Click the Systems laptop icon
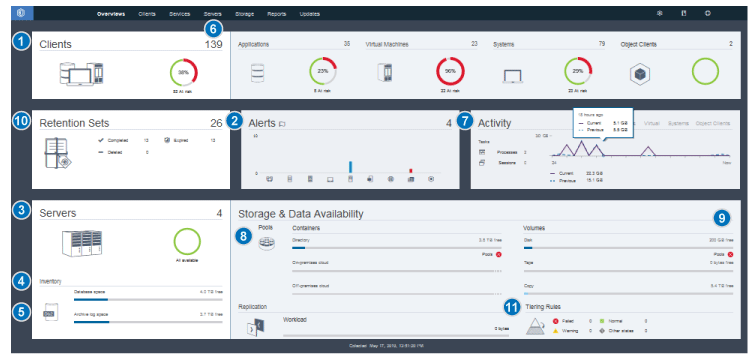 coord(513,77)
